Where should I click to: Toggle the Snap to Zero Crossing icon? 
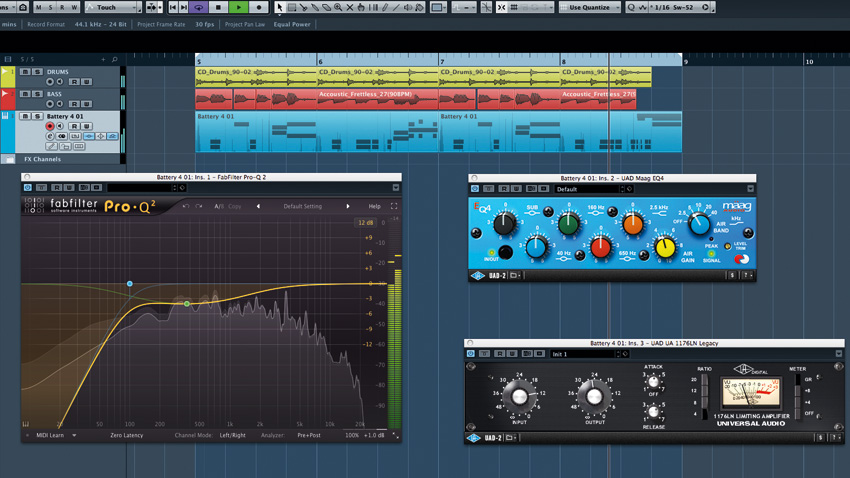[486, 8]
